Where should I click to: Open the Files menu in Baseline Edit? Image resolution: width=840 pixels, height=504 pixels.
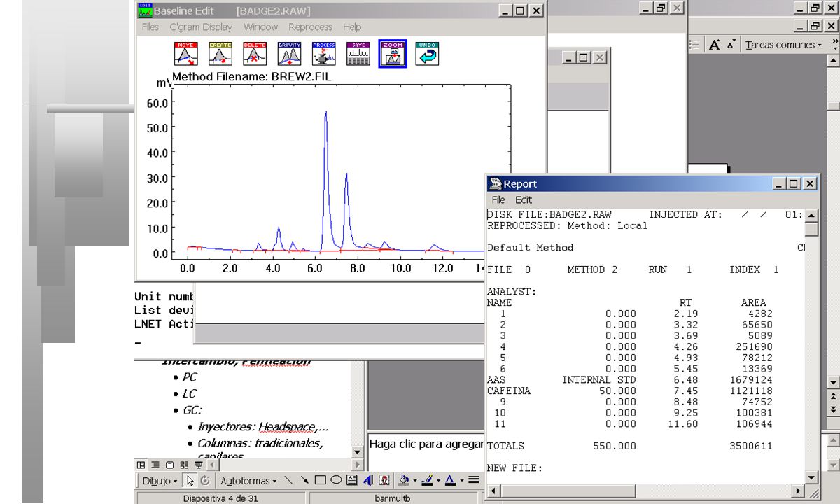(x=150, y=27)
